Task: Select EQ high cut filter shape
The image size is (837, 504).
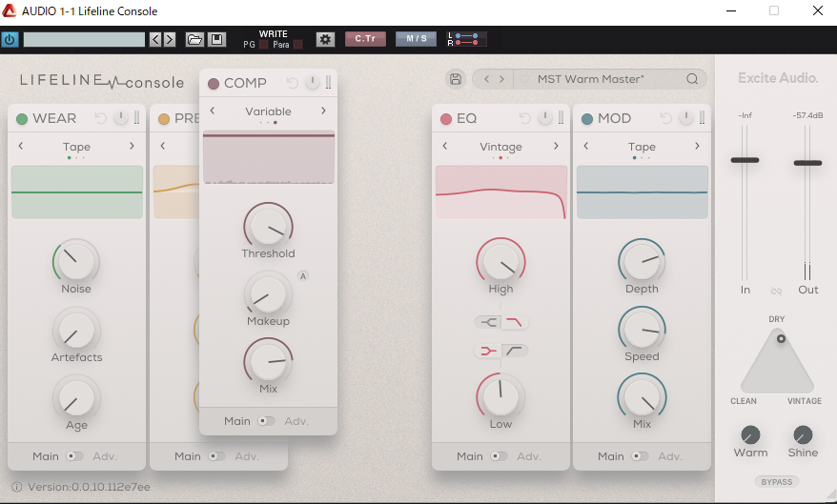Action: pos(515,322)
